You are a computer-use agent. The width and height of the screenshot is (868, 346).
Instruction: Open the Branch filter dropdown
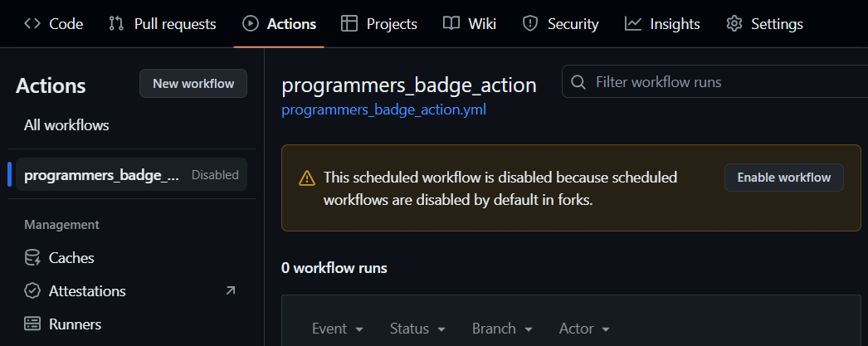(x=502, y=329)
